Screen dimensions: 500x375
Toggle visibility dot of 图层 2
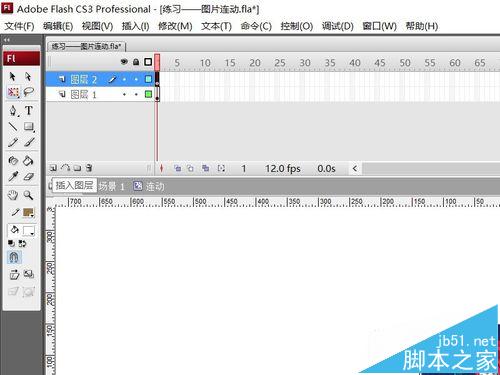pyautogui.click(x=124, y=79)
